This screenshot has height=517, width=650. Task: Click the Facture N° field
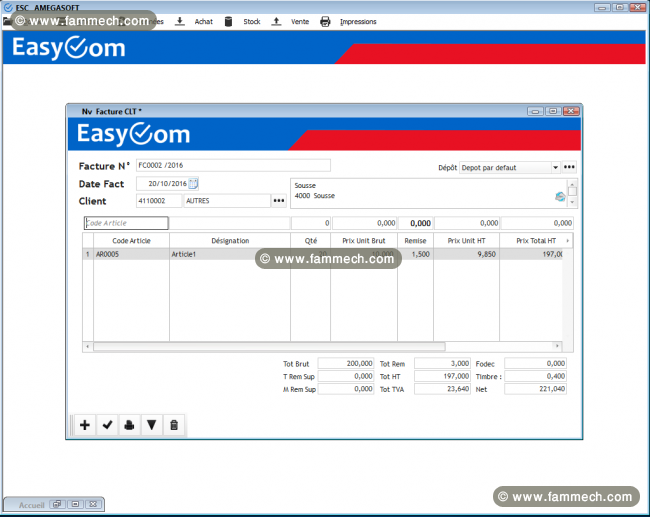[x=233, y=165]
